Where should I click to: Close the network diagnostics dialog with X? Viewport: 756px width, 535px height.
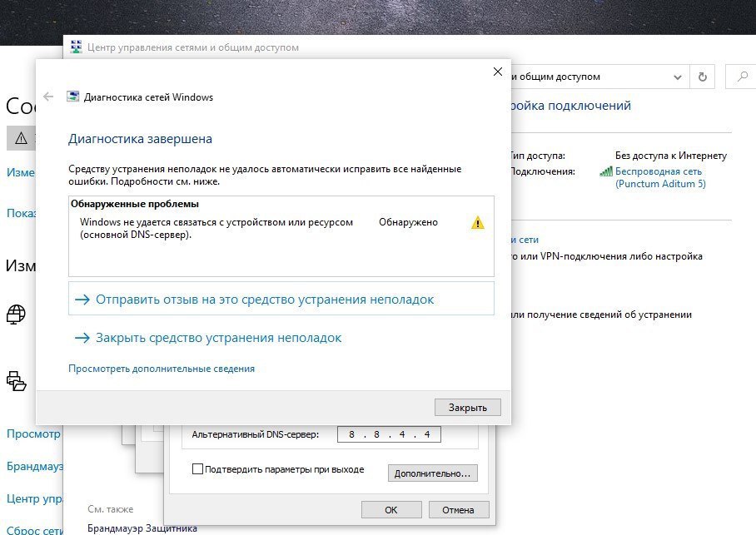coord(498,72)
